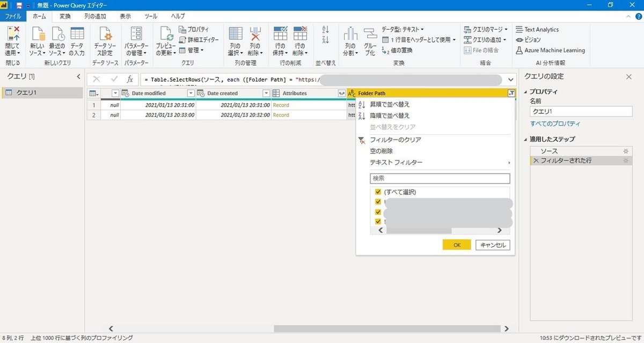
Task: Click the filter list horizontal scrollbar
Action: coord(419,230)
